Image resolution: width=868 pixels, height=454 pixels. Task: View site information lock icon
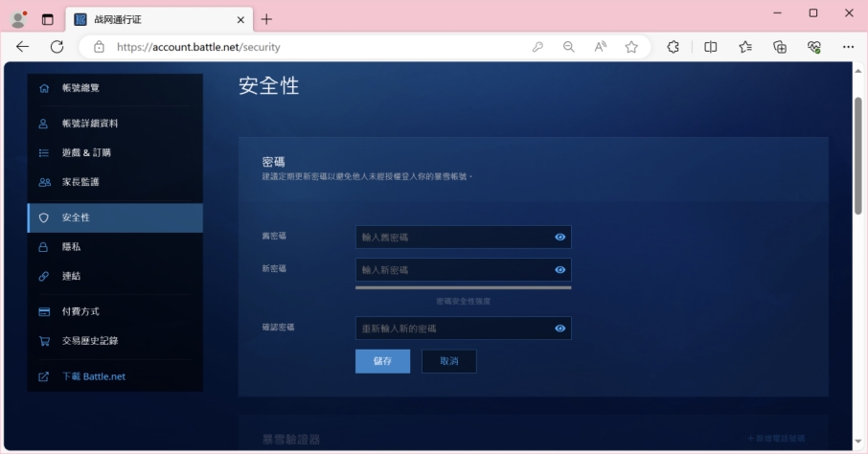[x=99, y=47]
